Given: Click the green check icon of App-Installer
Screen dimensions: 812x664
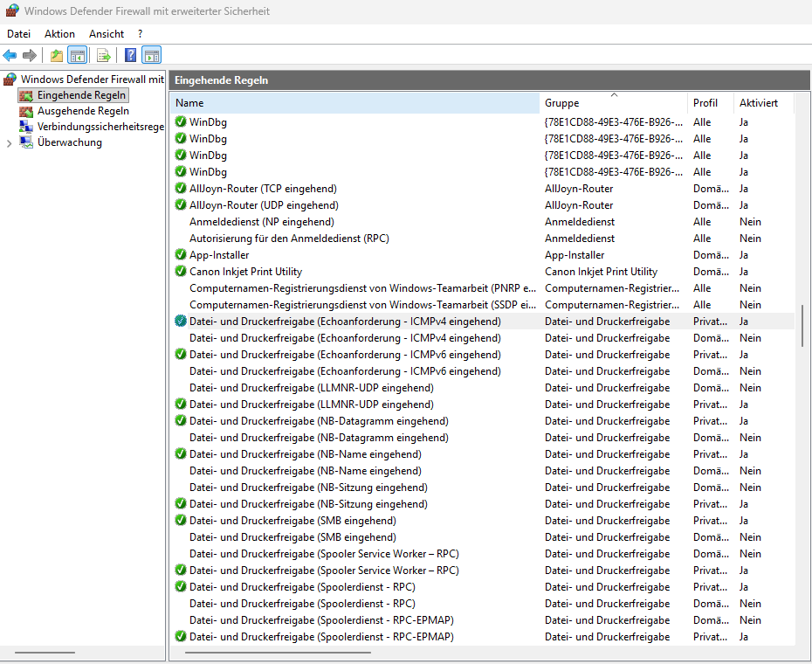Looking at the screenshot, I should coord(180,254).
